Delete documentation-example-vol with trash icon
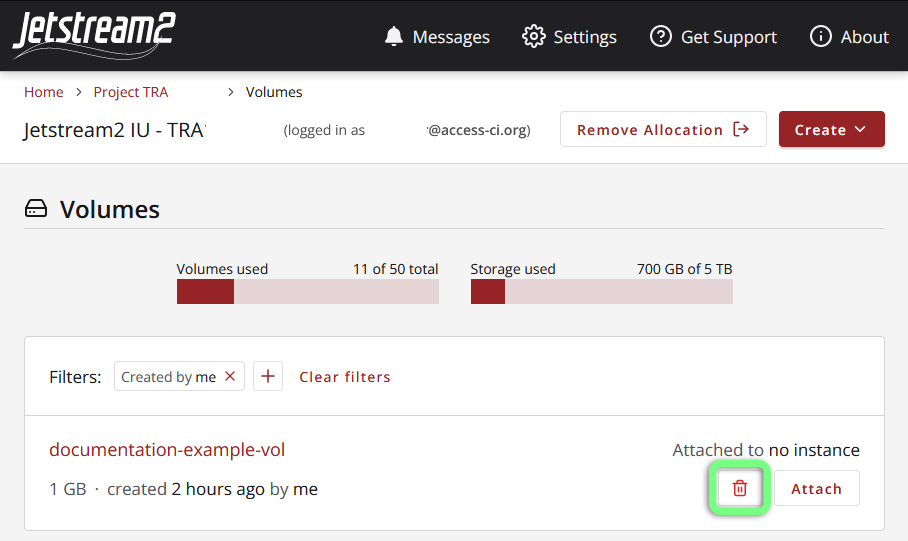The width and height of the screenshot is (908, 541). coord(739,488)
